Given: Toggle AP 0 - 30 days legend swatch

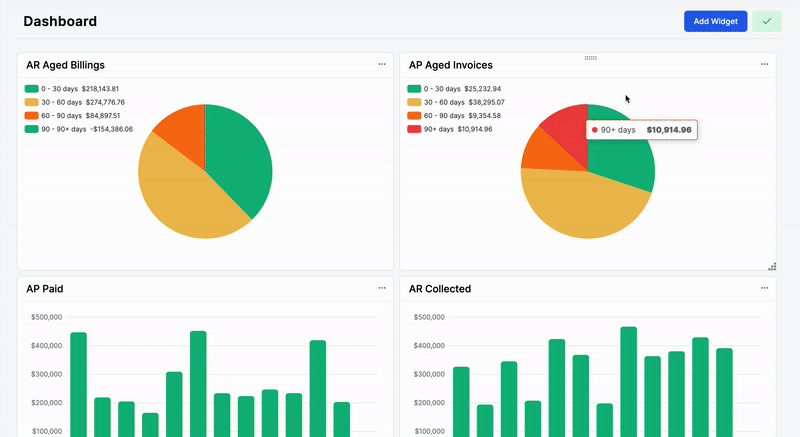Looking at the screenshot, I should (x=414, y=89).
